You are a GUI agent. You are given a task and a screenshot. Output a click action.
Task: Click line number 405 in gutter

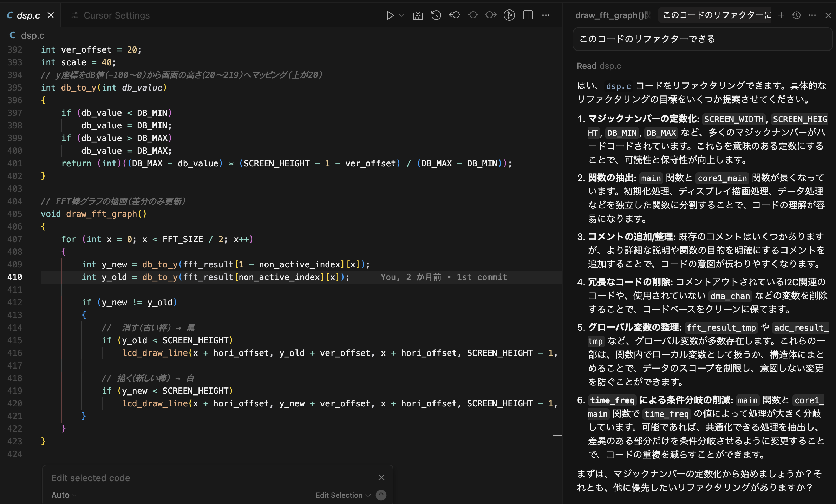[15, 214]
